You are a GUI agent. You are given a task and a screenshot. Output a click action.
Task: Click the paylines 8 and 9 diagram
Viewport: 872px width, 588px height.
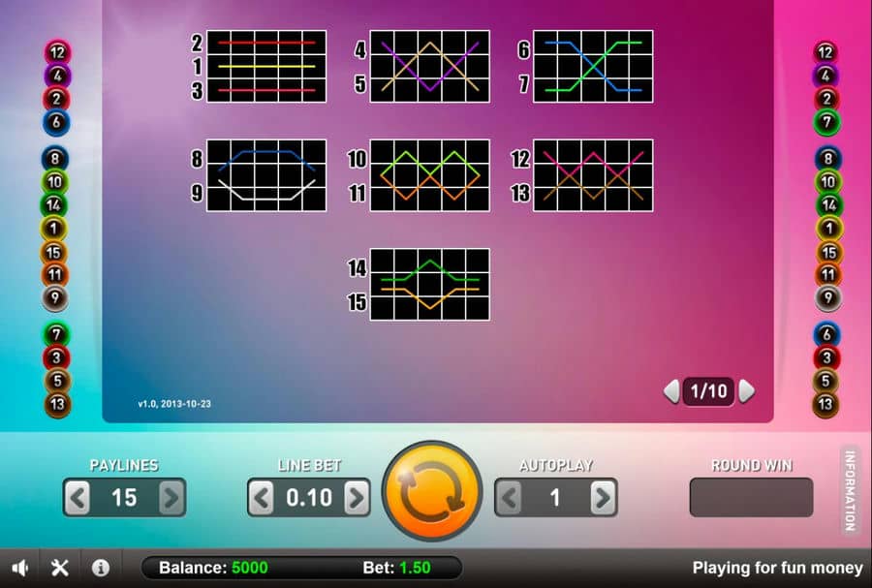(266, 175)
